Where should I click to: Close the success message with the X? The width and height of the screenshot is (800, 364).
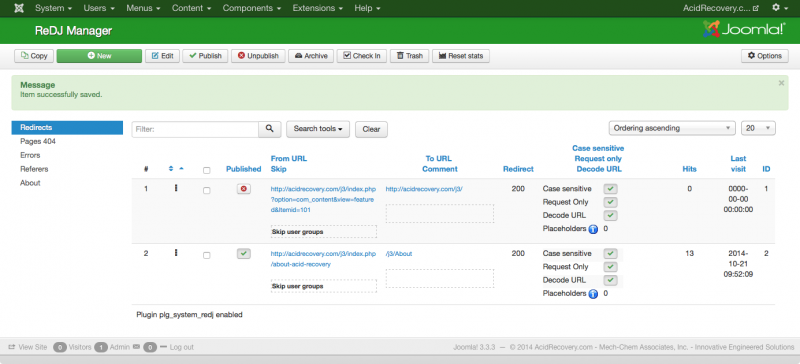click(x=781, y=83)
